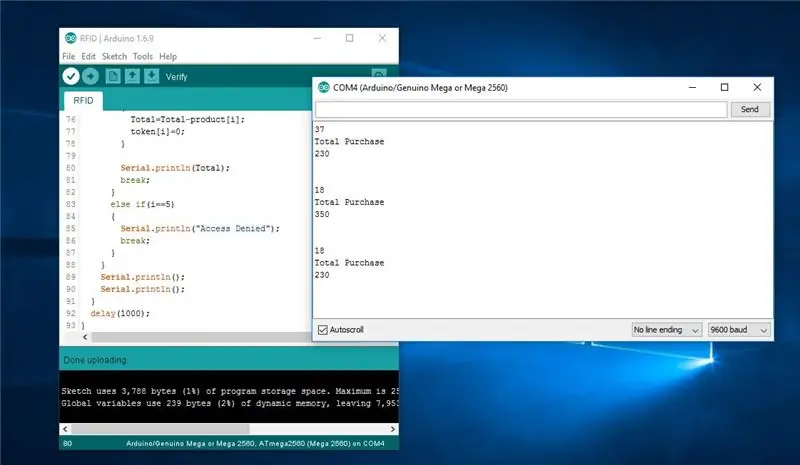Click the console's right scroll arrow
The image size is (800, 465).
[x=392, y=429]
